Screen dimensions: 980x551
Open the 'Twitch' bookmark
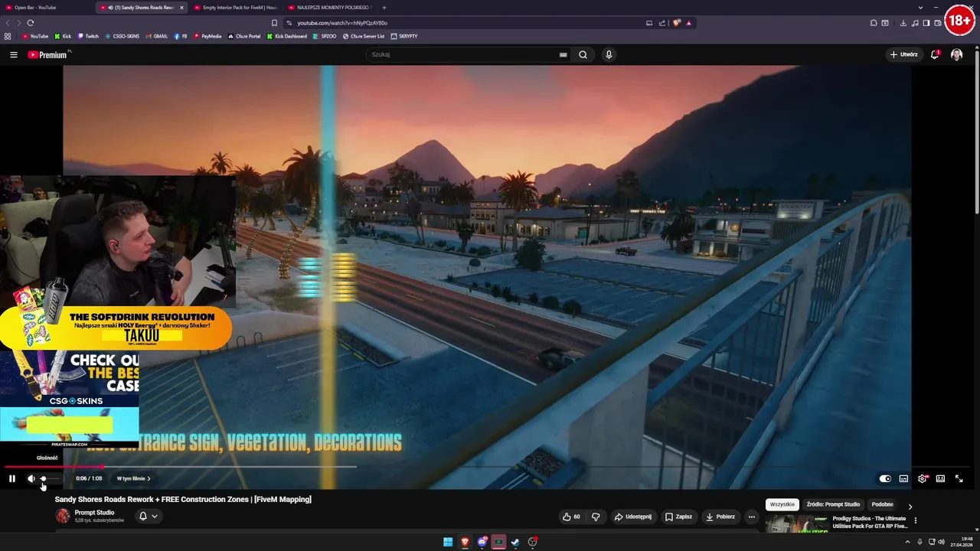click(88, 36)
